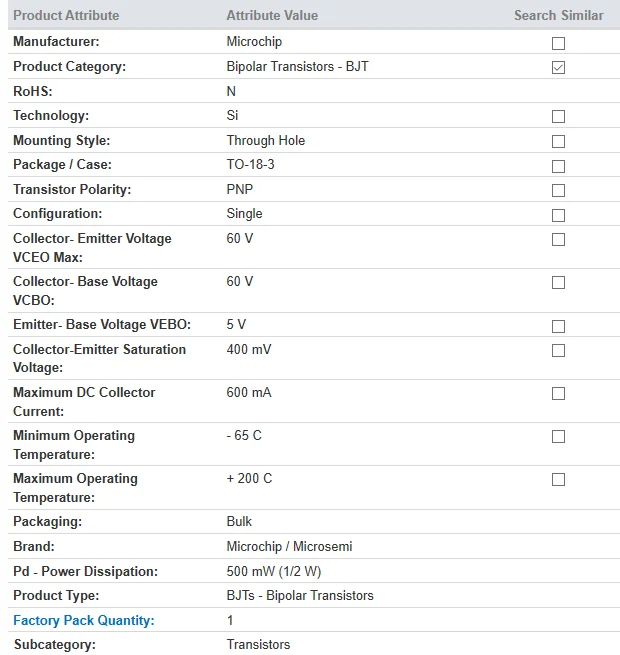Check the Minimum Operating Temperature box

click(x=558, y=436)
